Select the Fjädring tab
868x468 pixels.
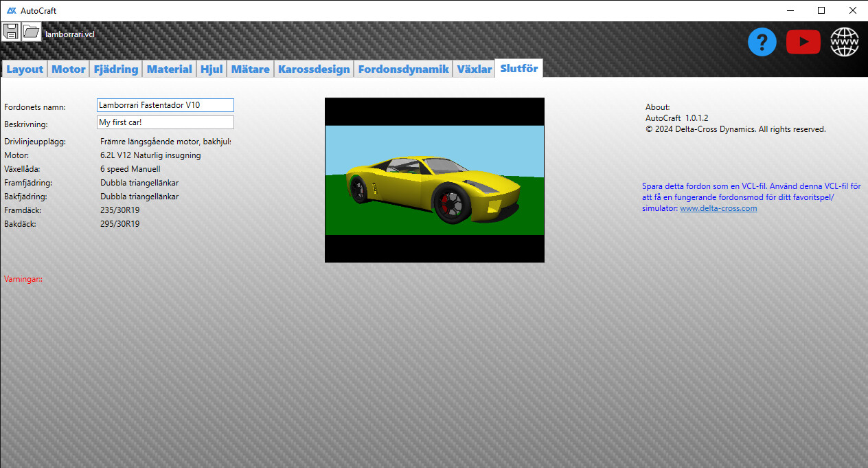(115, 69)
